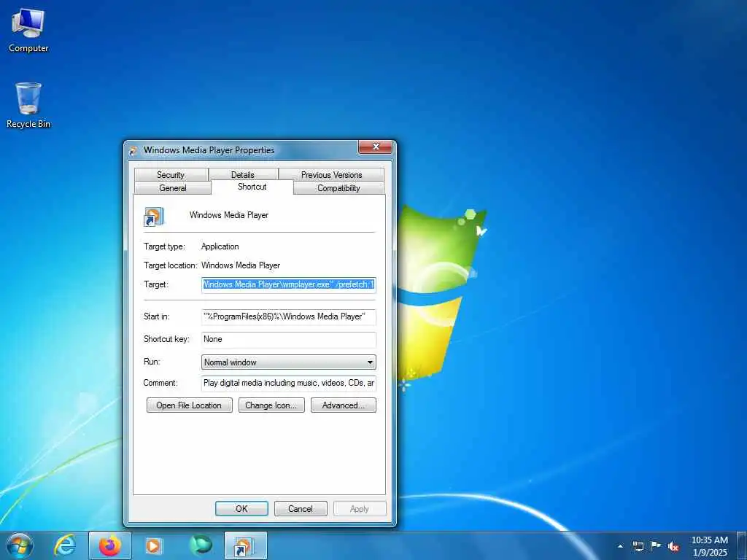
Task: Switch to the General tab
Action: click(x=172, y=188)
